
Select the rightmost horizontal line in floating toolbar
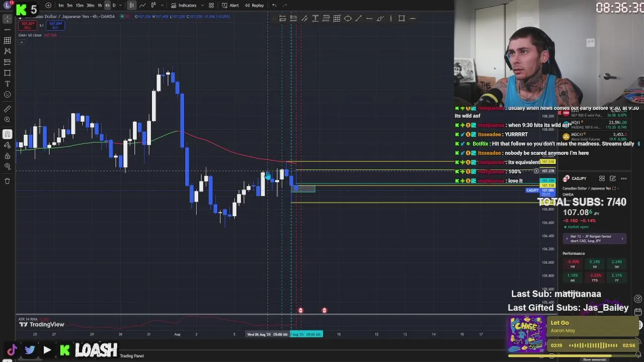point(413,19)
